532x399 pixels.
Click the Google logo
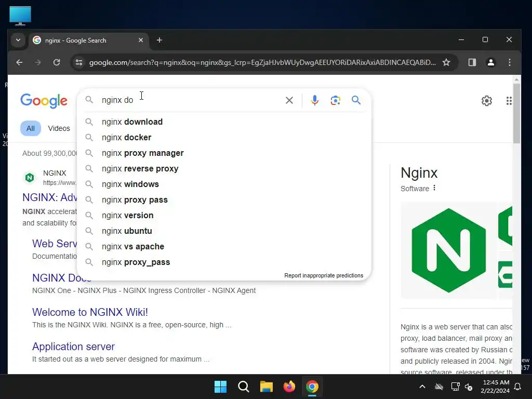coord(44,101)
